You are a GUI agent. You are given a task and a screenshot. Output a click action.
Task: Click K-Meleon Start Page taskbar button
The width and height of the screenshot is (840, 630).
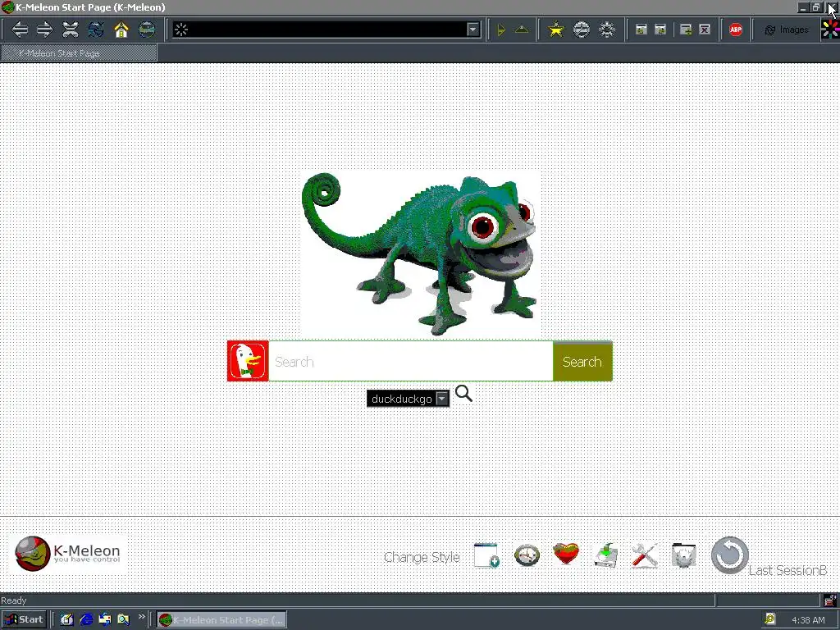tap(221, 620)
